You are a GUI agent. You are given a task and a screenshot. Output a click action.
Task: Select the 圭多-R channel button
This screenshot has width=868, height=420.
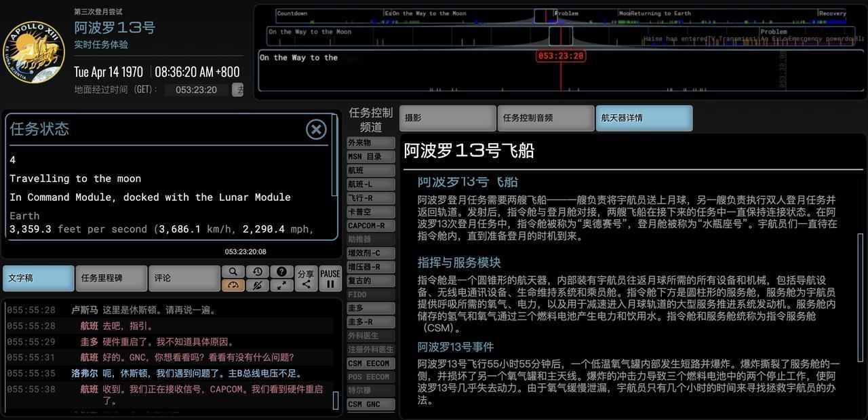370,322
